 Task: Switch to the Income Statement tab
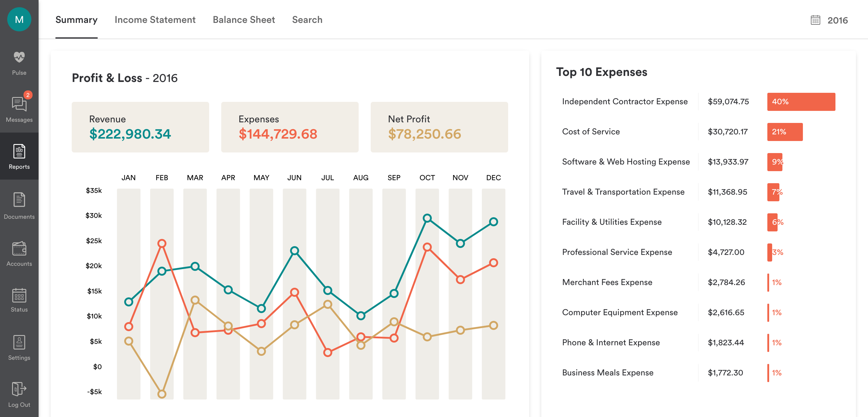[x=155, y=20]
